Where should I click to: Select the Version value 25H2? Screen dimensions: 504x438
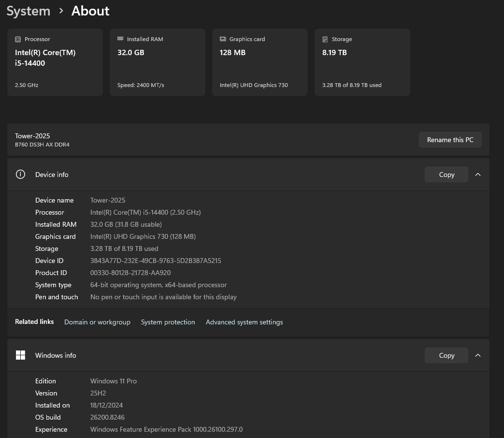(x=98, y=393)
